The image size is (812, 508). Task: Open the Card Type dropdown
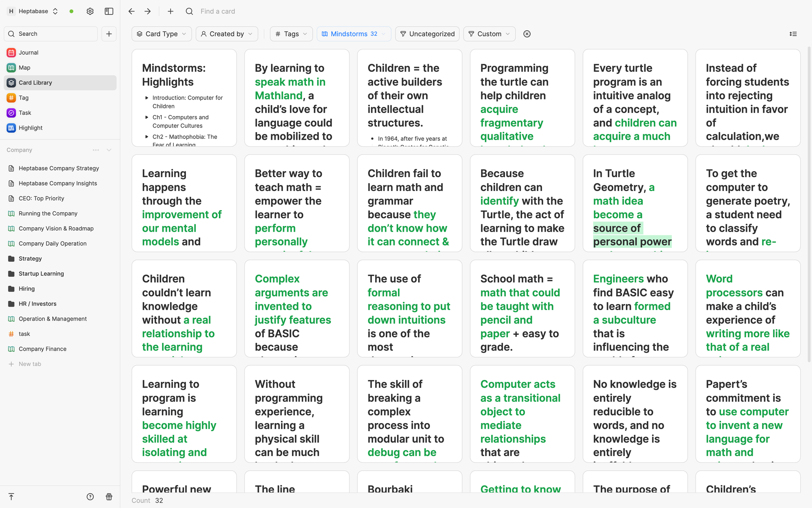click(x=162, y=34)
